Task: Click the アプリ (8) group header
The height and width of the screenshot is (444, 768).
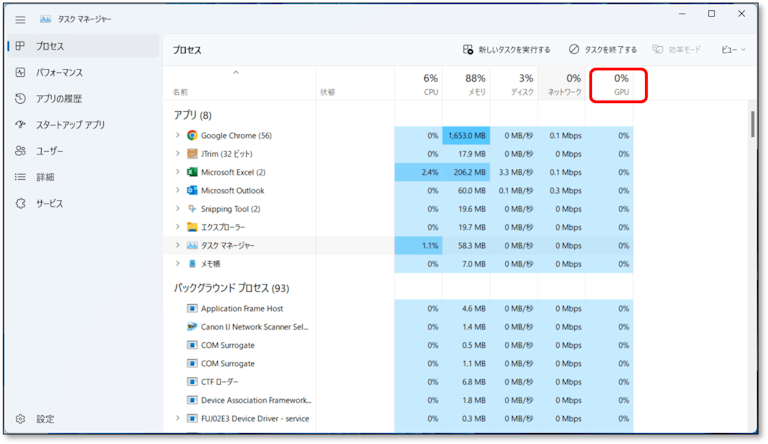Action: point(192,115)
